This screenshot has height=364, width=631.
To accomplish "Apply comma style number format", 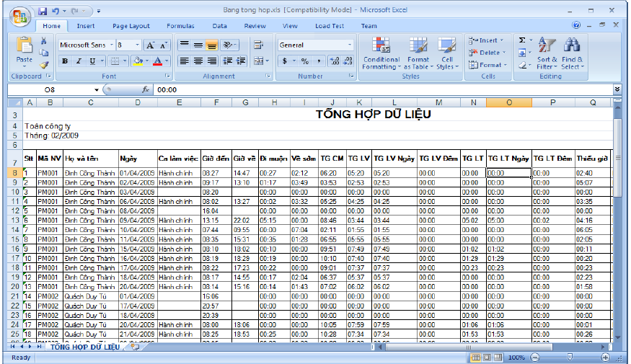I will (319, 61).
